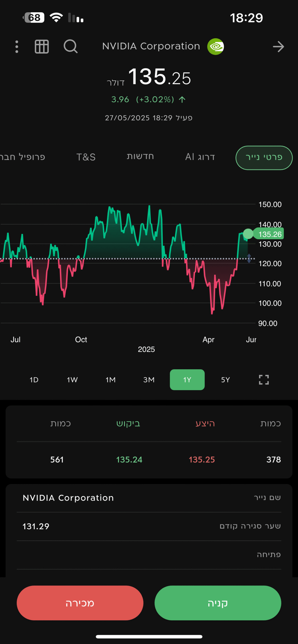
Task: Switch to the דירוג AI tab
Action: click(x=200, y=157)
